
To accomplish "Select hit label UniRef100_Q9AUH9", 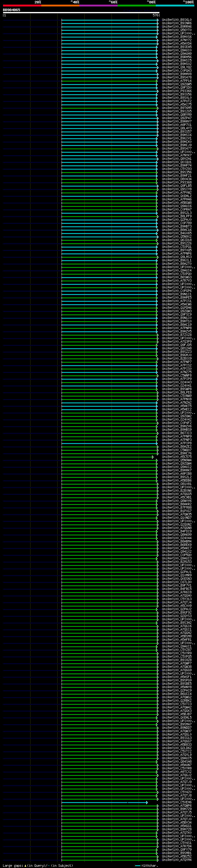I will (176, 54).
